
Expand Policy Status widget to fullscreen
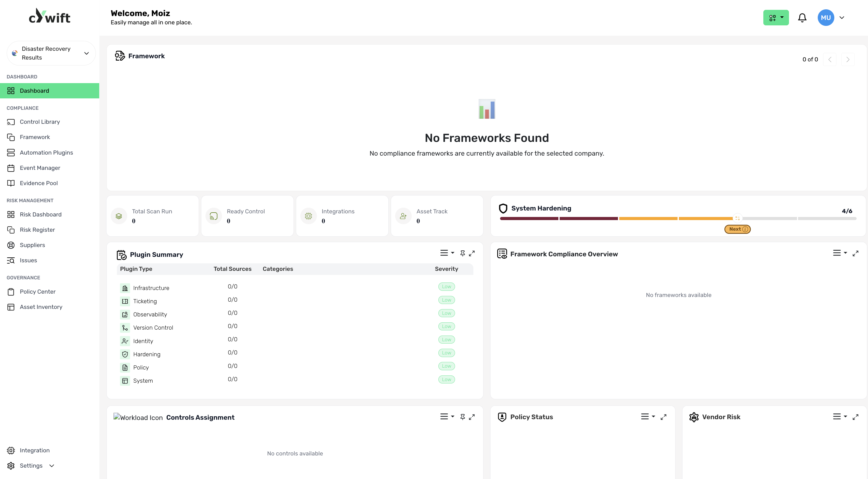tap(663, 417)
